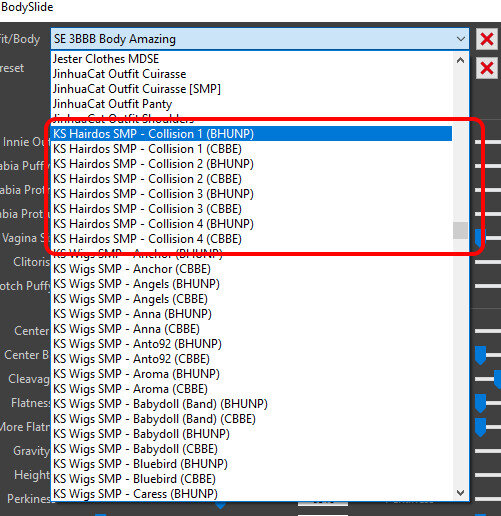
Task: Click red X button beside Preset row
Action: coord(487,68)
